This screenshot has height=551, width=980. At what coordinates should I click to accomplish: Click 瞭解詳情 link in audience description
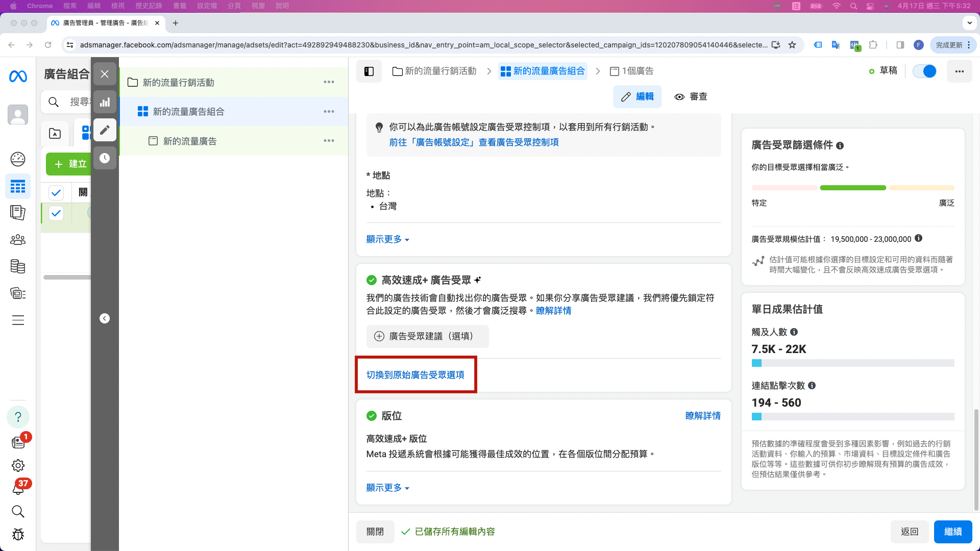(554, 311)
